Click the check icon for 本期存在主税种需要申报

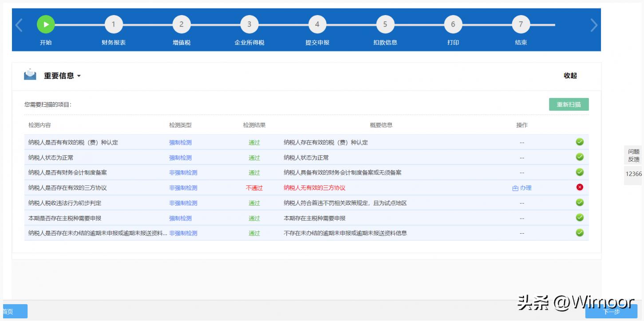coord(580,218)
